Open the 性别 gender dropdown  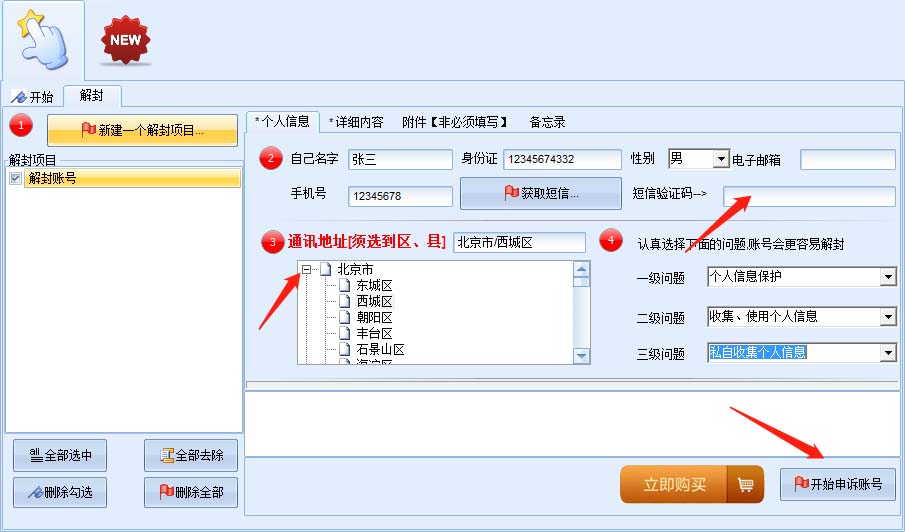pyautogui.click(x=721, y=159)
